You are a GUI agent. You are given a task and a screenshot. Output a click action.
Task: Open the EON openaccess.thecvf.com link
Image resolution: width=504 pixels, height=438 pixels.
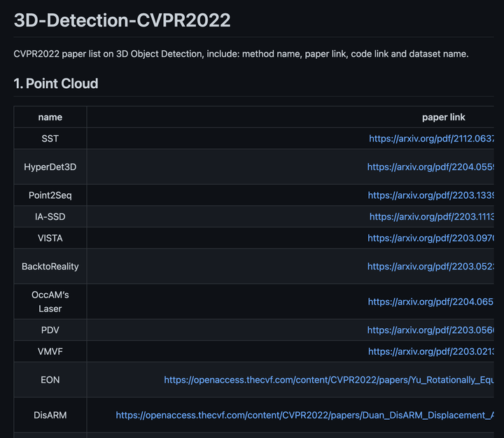tap(329, 380)
